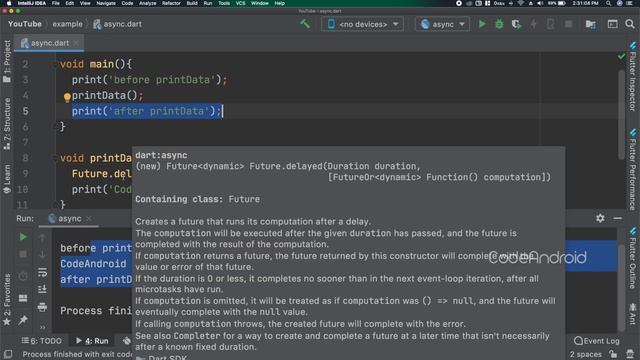Click the read-only lock icon in status bar
This screenshot has width=640, height=360.
pyautogui.click(x=613, y=354)
